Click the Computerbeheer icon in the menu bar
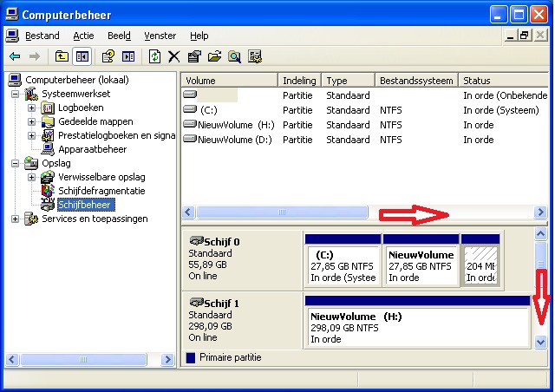The height and width of the screenshot is (392, 555). point(12,36)
